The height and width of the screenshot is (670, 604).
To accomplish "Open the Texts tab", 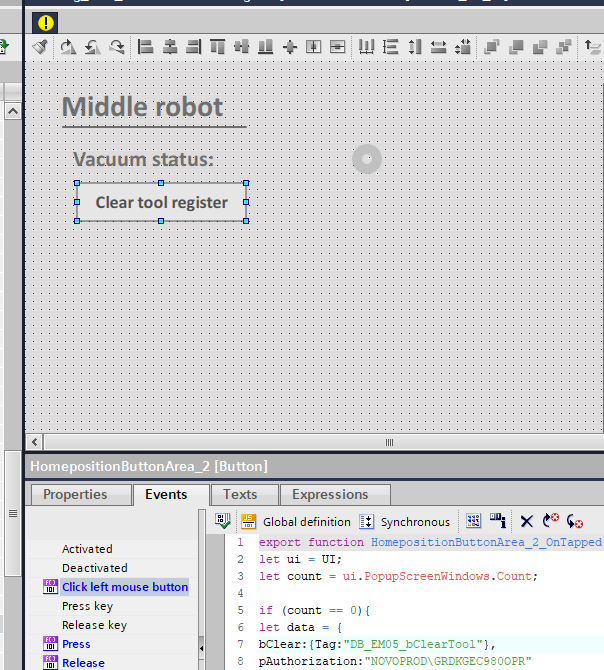I will point(245,494).
